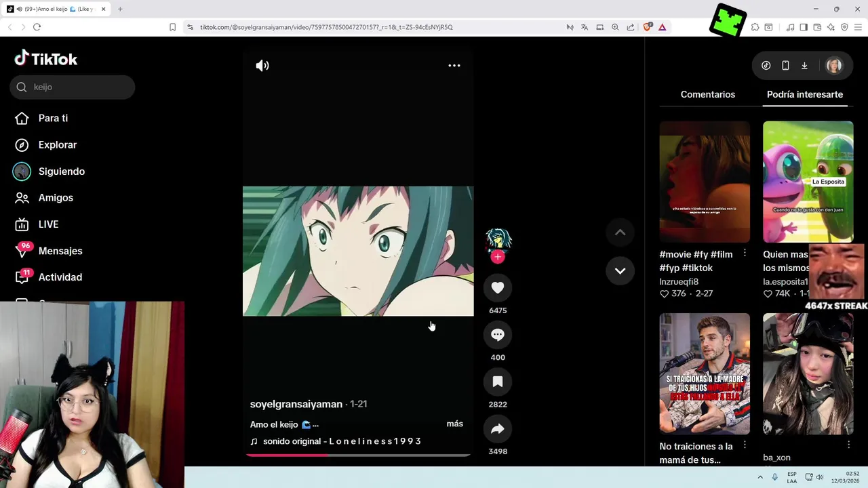Open the media control music note icon
868x488 pixels.
click(790, 27)
